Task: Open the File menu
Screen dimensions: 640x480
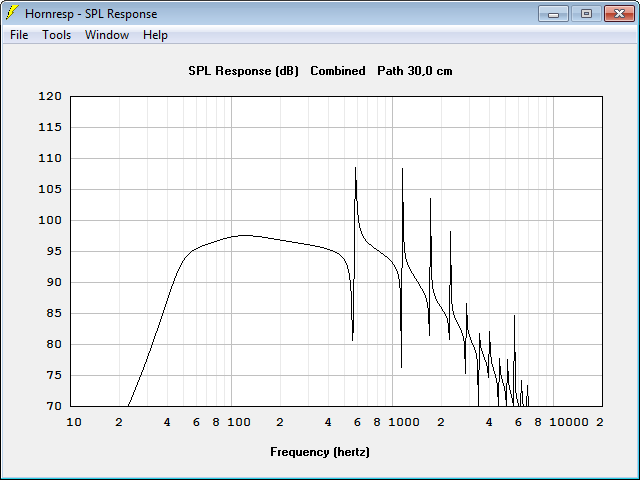Action: [x=19, y=35]
